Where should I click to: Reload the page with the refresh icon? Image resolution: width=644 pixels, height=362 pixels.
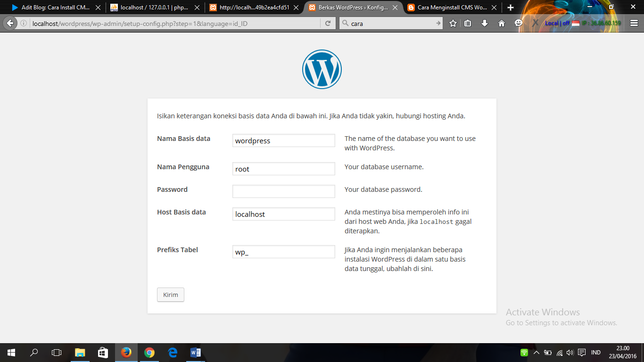pyautogui.click(x=328, y=23)
